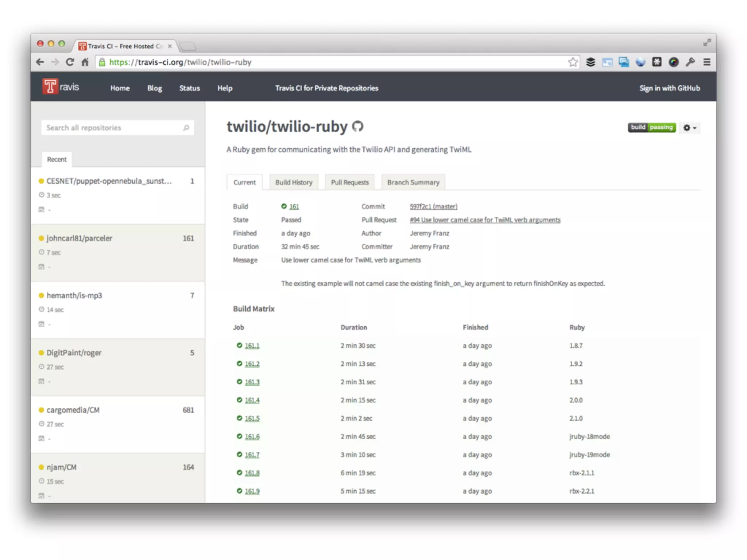The width and height of the screenshot is (747, 560).
Task: Click the search magnifier icon in sidebar
Action: pyautogui.click(x=186, y=128)
